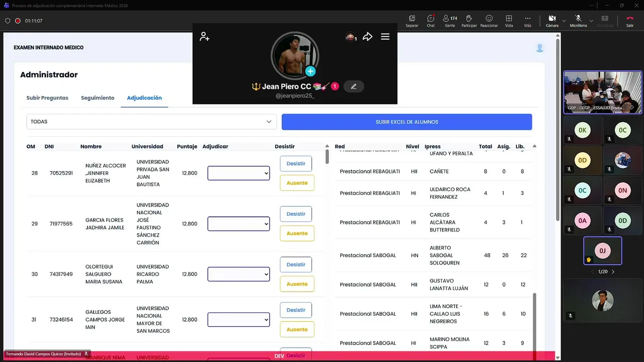Click the muted mic icon on 0K tile
Image resolution: width=644 pixels, height=362 pixels.
[x=569, y=139]
